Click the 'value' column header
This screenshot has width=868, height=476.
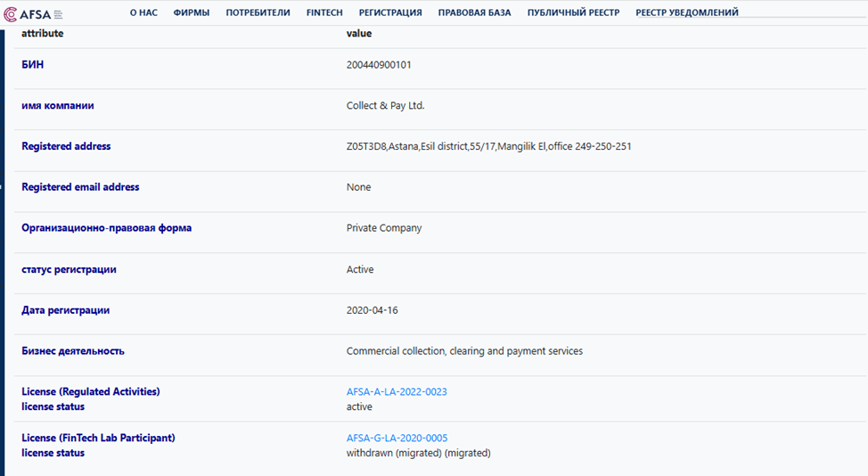359,33
